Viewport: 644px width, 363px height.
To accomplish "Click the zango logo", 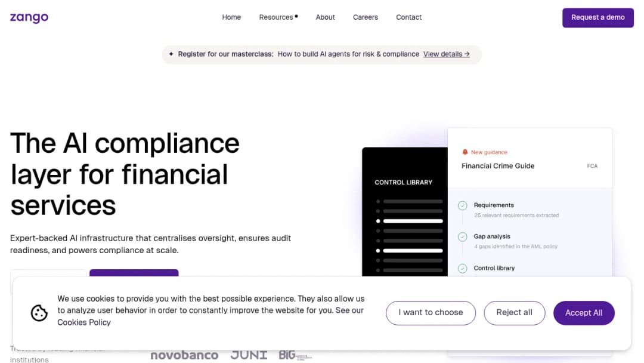I will [x=29, y=18].
